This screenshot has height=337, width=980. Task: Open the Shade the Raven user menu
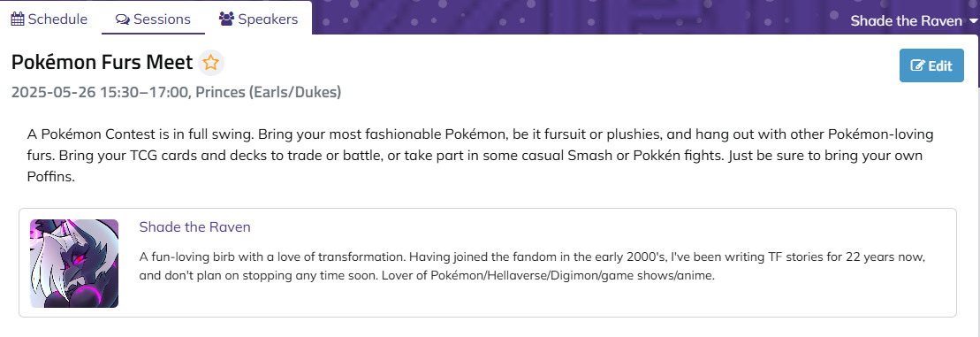pos(914,21)
